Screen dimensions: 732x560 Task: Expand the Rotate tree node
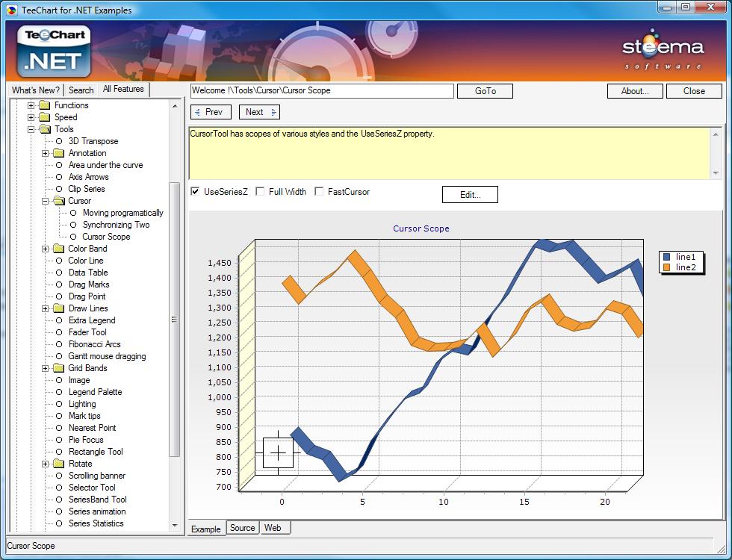pos(45,464)
